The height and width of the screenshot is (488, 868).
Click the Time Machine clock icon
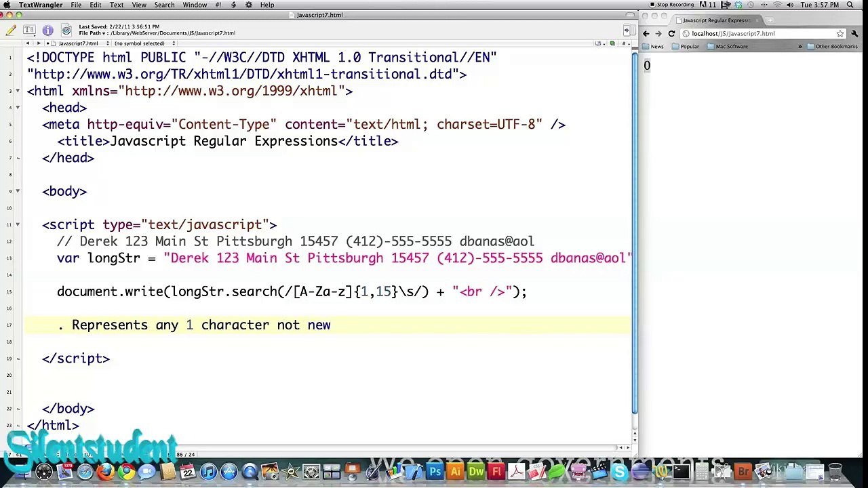pyautogui.click(x=750, y=5)
